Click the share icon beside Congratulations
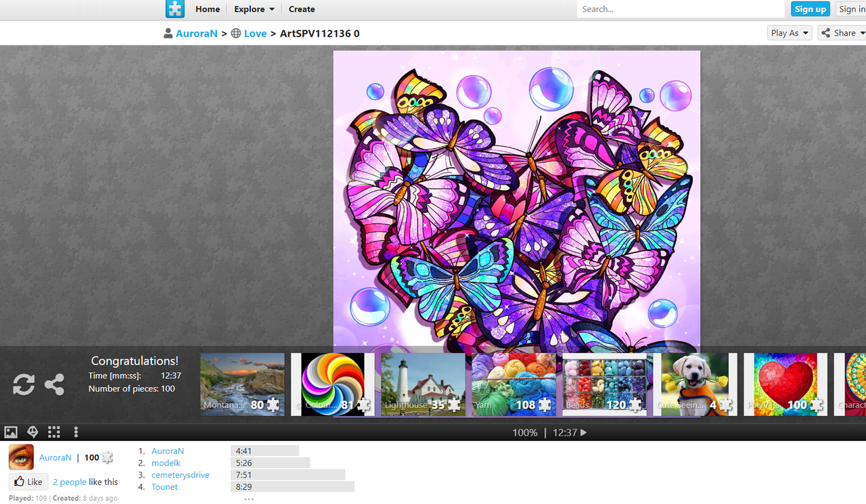 [54, 384]
